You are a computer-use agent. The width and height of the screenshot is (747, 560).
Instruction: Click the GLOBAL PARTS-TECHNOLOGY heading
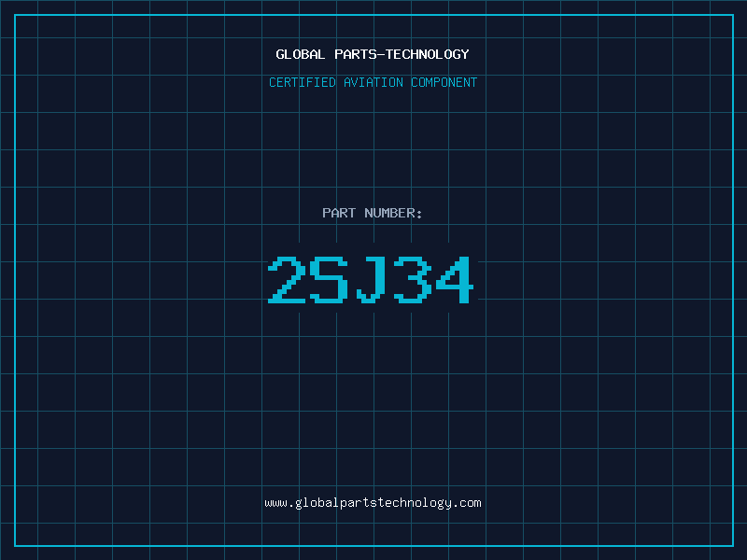373,54
